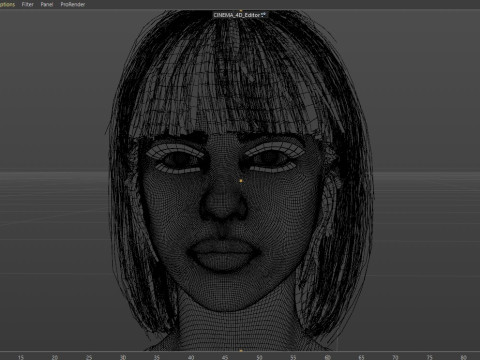Click the CINEMA_4D_Editor camera label
The image size is (480, 360).
point(237,15)
